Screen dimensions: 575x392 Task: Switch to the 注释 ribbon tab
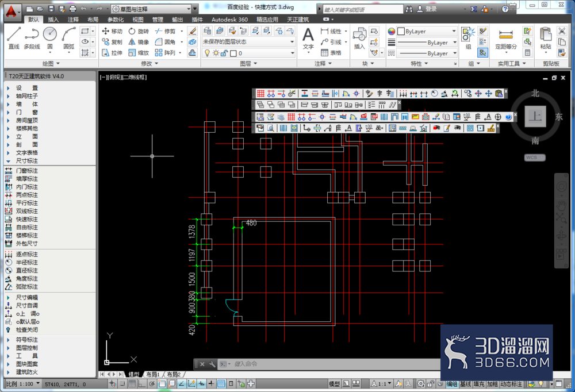click(73, 20)
